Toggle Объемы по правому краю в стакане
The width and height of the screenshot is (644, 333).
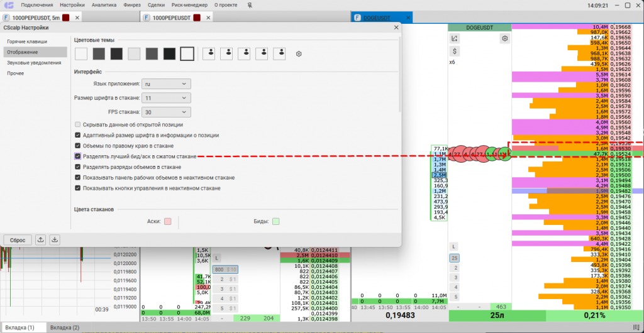click(77, 146)
